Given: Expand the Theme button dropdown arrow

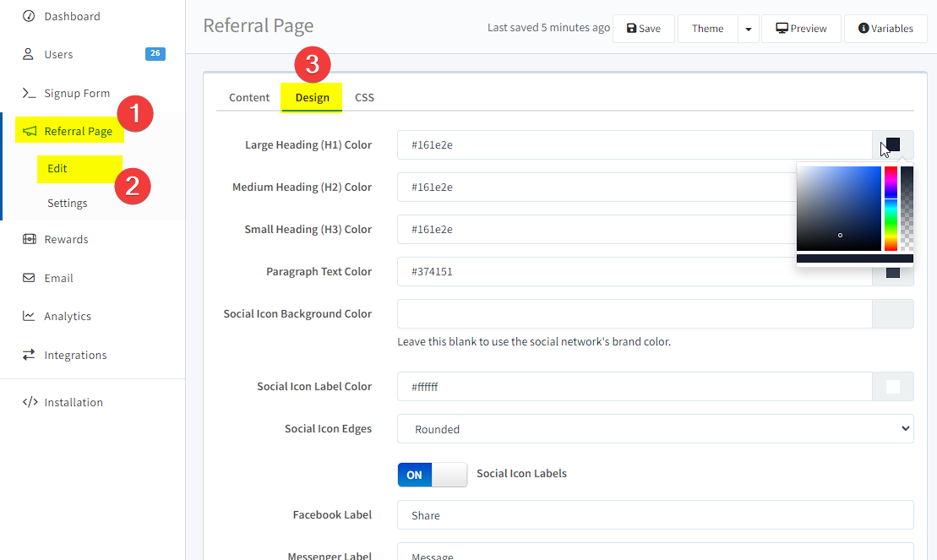Looking at the screenshot, I should tap(749, 28).
